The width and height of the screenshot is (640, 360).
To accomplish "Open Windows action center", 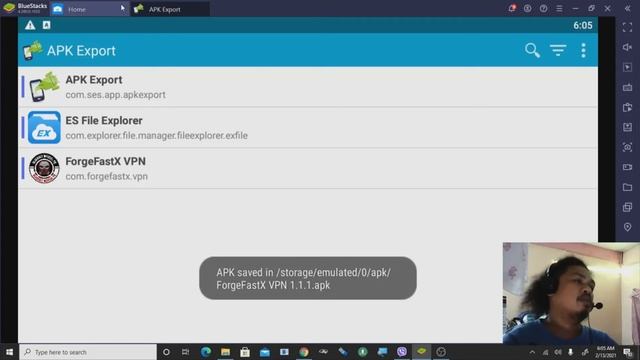I will (x=628, y=352).
